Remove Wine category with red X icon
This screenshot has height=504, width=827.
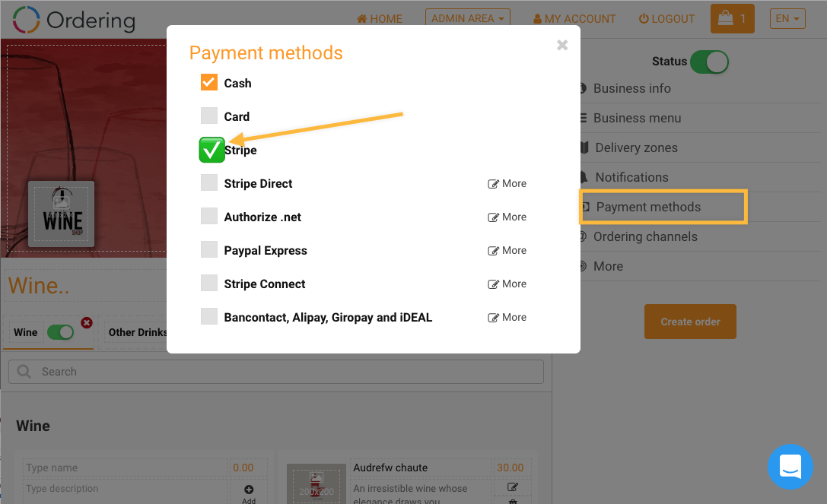87,322
